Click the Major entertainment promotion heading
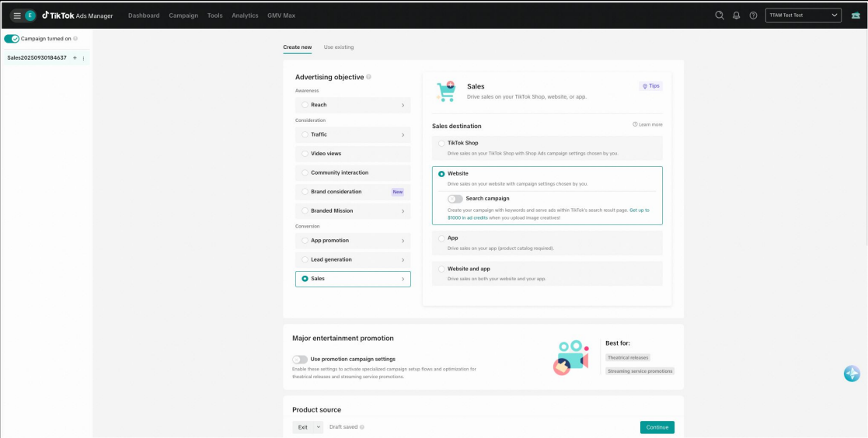This screenshot has width=868, height=438. click(x=343, y=338)
